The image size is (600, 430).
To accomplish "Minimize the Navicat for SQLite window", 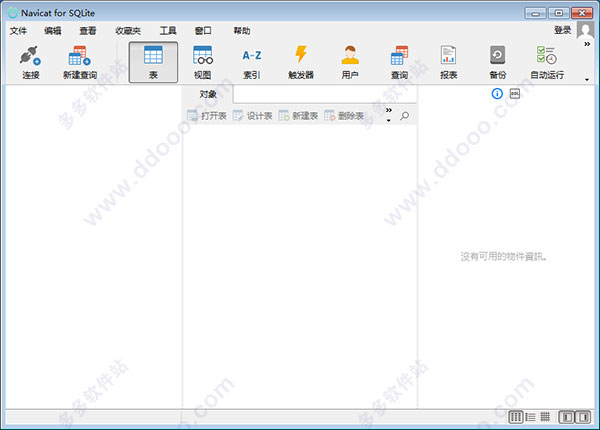I will (x=536, y=13).
